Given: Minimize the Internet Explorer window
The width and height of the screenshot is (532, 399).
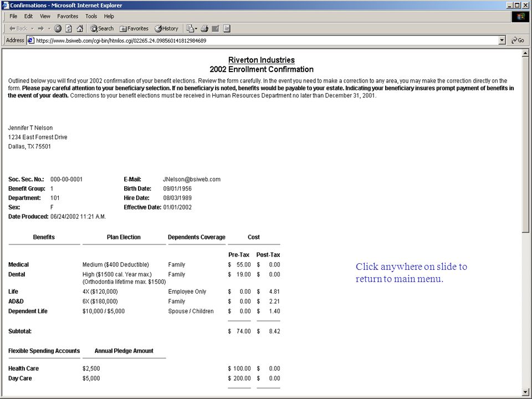Looking at the screenshot, I should click(x=510, y=5).
